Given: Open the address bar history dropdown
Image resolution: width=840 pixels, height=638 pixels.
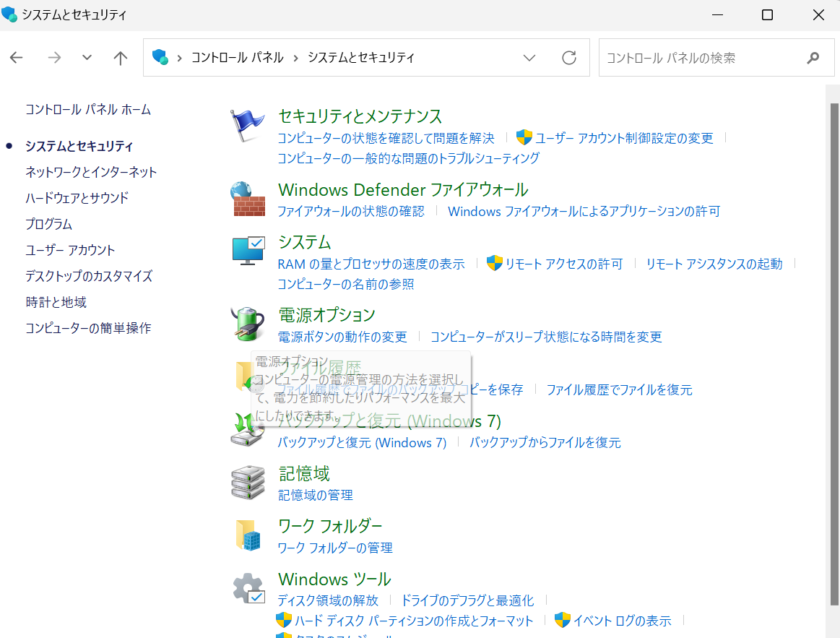Looking at the screenshot, I should (x=529, y=57).
